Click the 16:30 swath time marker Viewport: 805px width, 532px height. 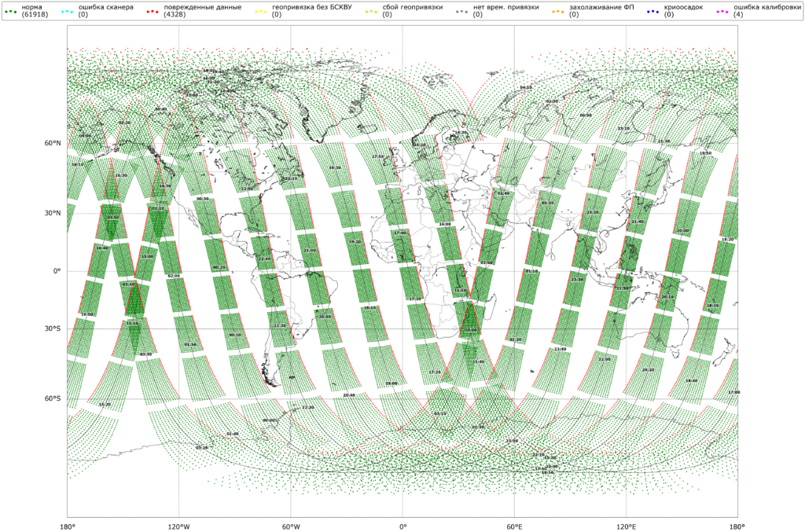[x=121, y=175]
